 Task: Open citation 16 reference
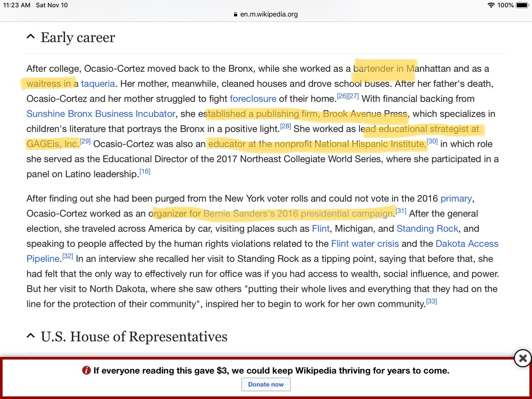[x=145, y=171]
